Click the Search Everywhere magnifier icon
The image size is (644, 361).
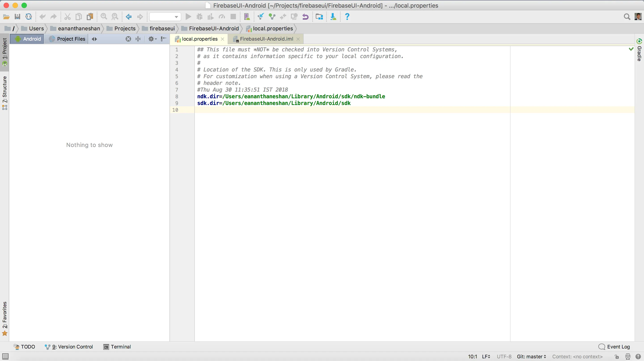click(627, 17)
